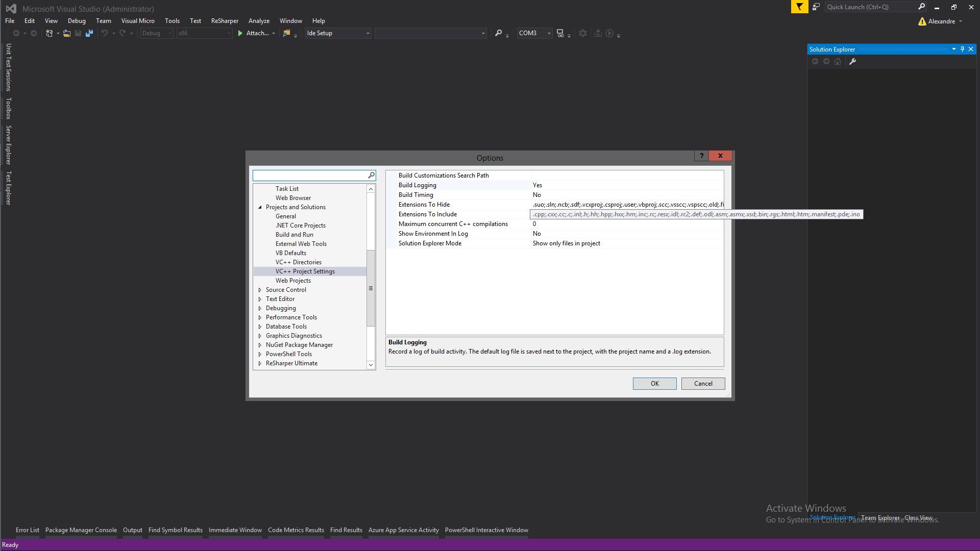Image resolution: width=980 pixels, height=551 pixels.
Task: Click the Home icon in Solution Explorer
Action: coord(838,61)
